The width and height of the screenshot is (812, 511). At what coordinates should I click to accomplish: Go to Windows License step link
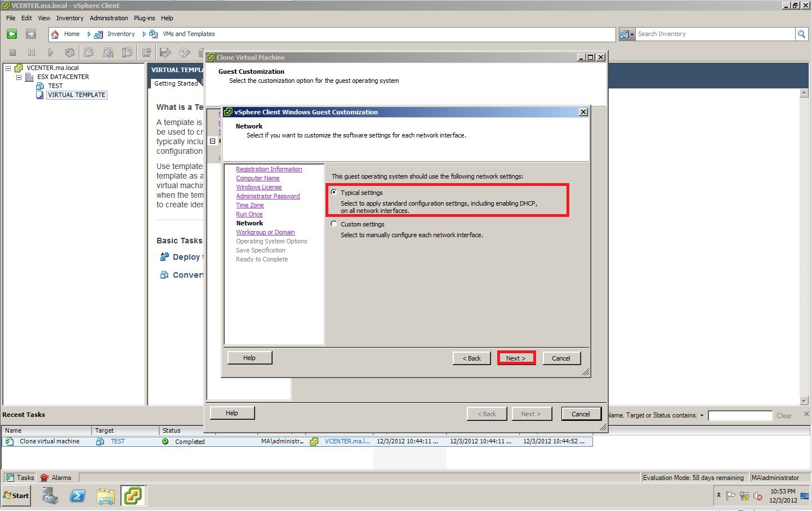259,187
